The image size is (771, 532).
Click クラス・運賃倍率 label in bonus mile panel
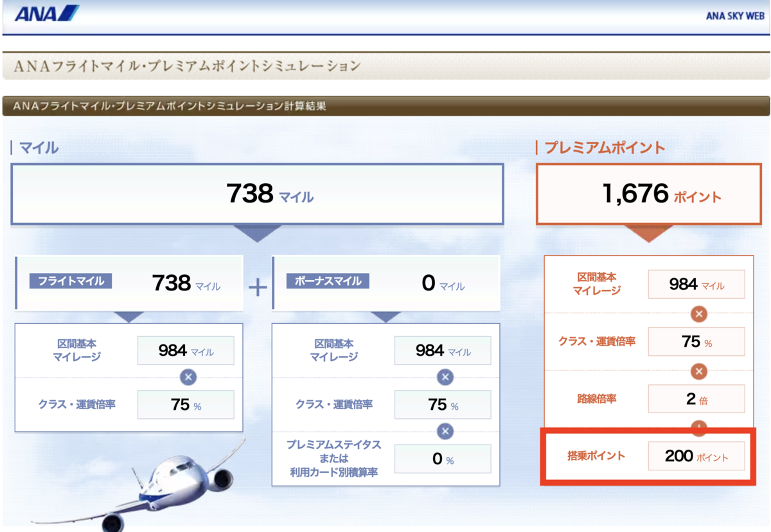334,405
